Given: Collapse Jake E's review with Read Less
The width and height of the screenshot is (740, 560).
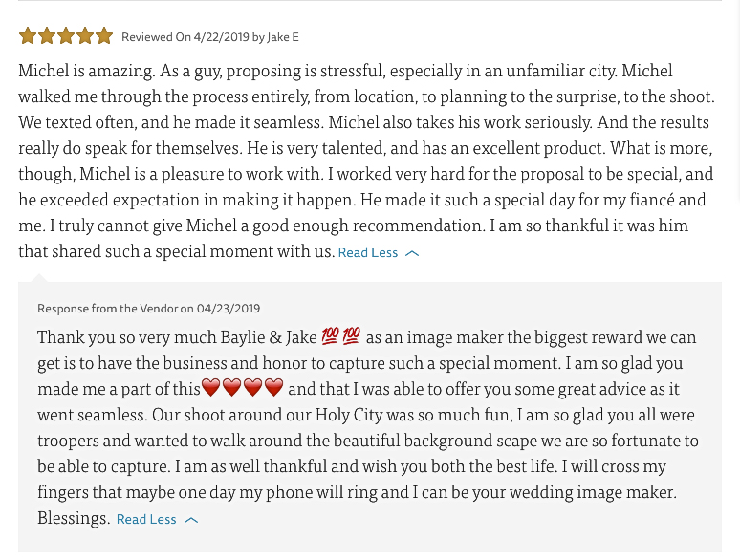Looking at the screenshot, I should coord(368,253).
